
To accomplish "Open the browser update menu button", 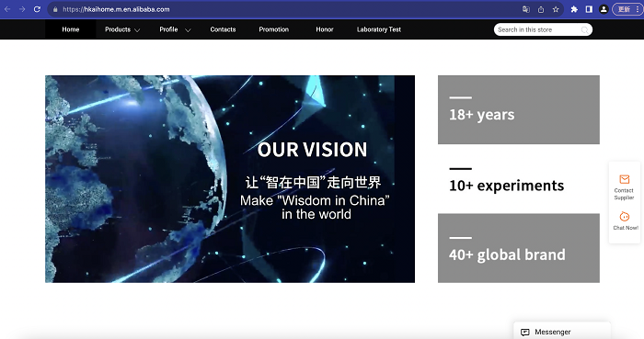I will coord(627,9).
